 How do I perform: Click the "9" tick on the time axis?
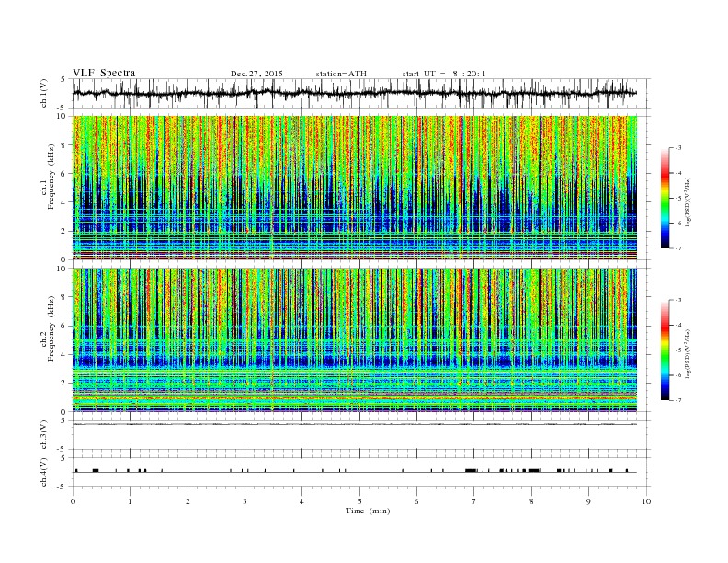(x=588, y=501)
